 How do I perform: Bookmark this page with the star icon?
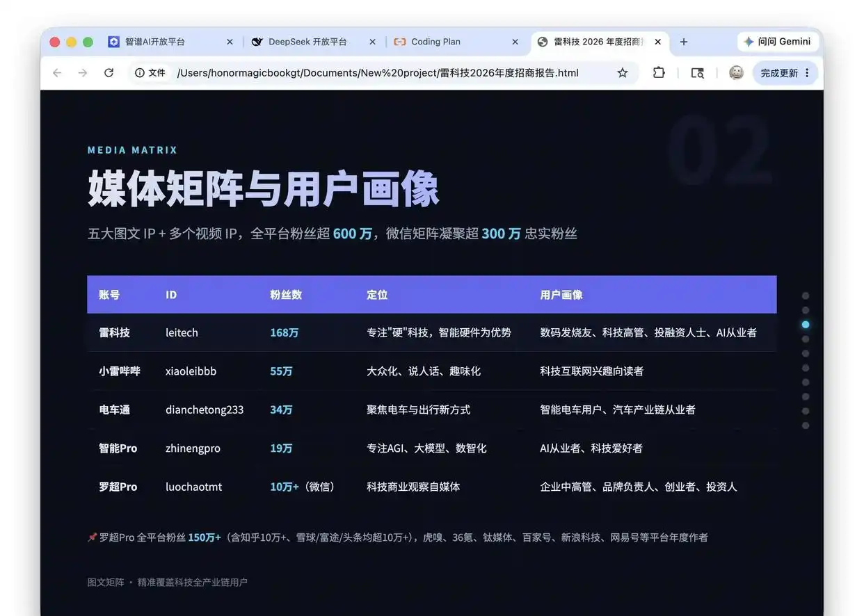(x=623, y=73)
